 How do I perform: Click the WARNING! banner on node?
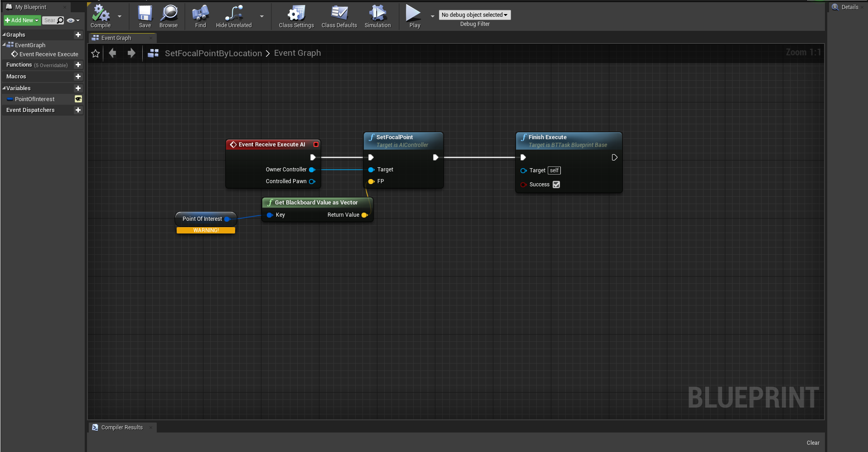point(206,230)
